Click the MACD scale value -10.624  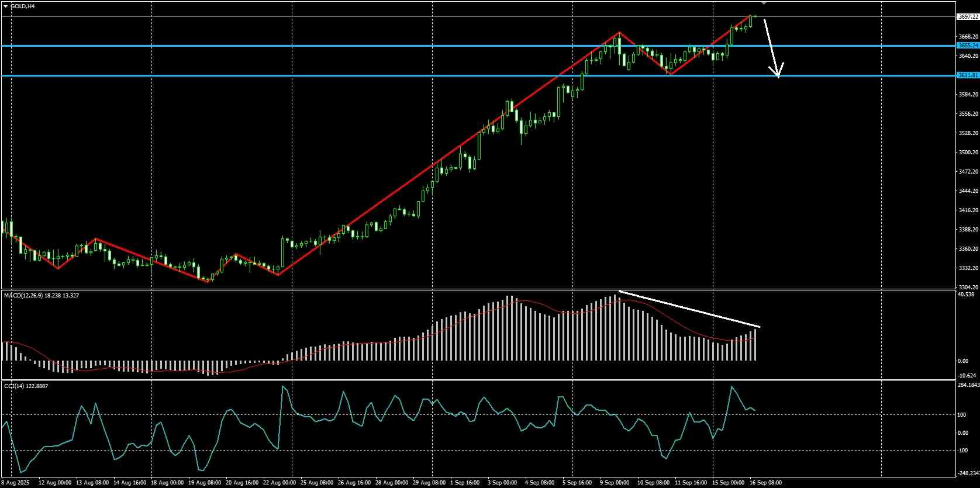[x=968, y=375]
